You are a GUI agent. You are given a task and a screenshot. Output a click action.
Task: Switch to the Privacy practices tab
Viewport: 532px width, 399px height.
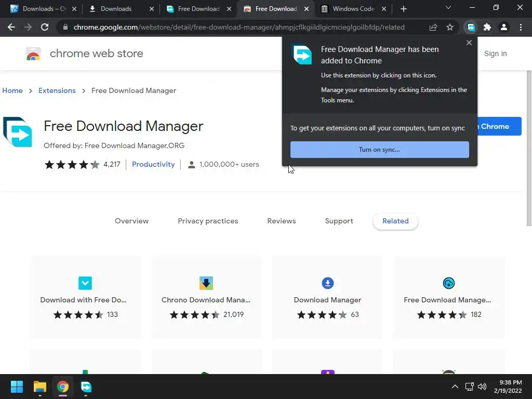[208, 221]
